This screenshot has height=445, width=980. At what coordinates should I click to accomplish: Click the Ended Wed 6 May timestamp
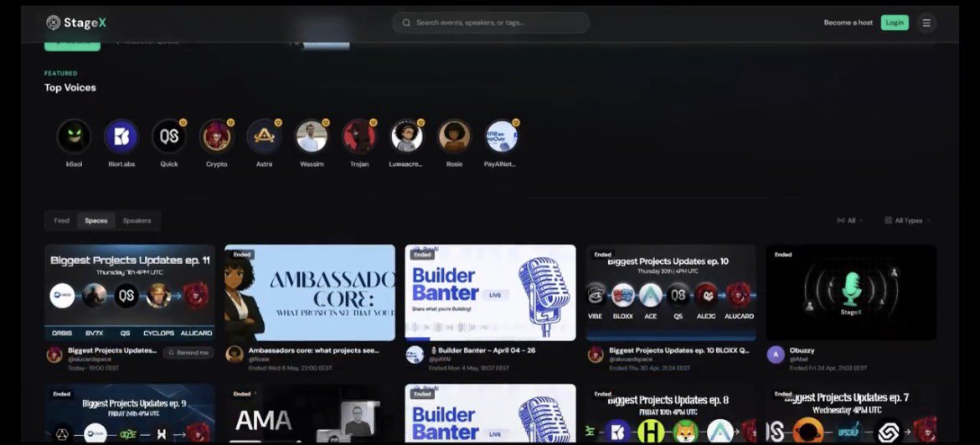click(x=291, y=368)
